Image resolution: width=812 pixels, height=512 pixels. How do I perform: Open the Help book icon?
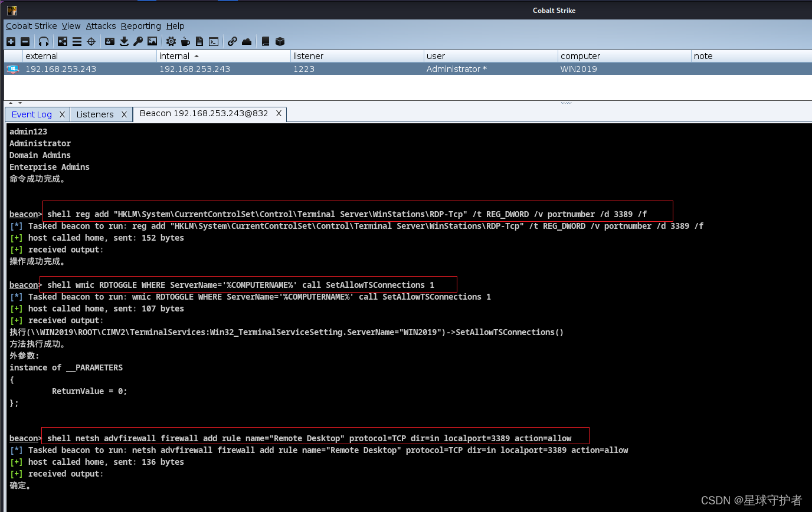pyautogui.click(x=266, y=41)
